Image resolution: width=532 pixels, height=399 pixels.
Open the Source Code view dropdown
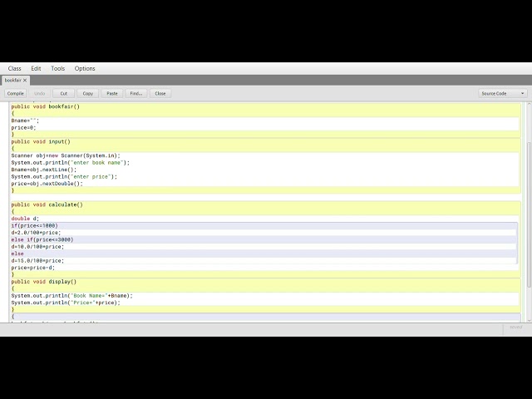(x=502, y=93)
